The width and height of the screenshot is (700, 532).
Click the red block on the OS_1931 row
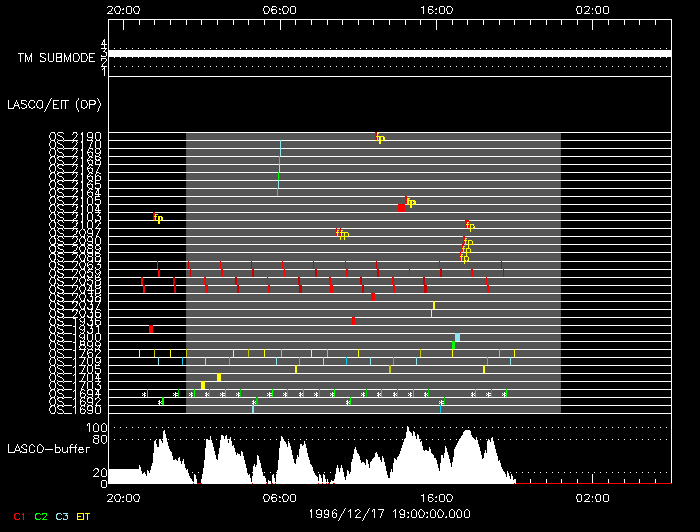tap(151, 328)
